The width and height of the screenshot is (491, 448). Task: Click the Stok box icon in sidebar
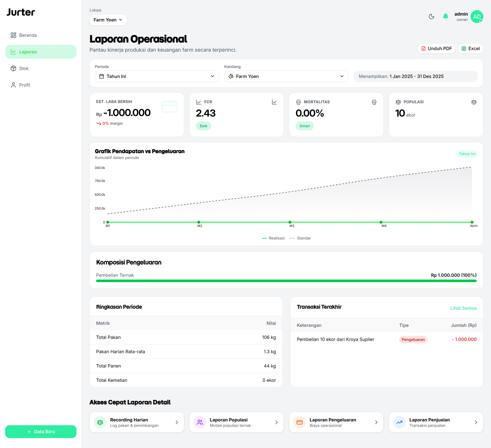click(13, 68)
